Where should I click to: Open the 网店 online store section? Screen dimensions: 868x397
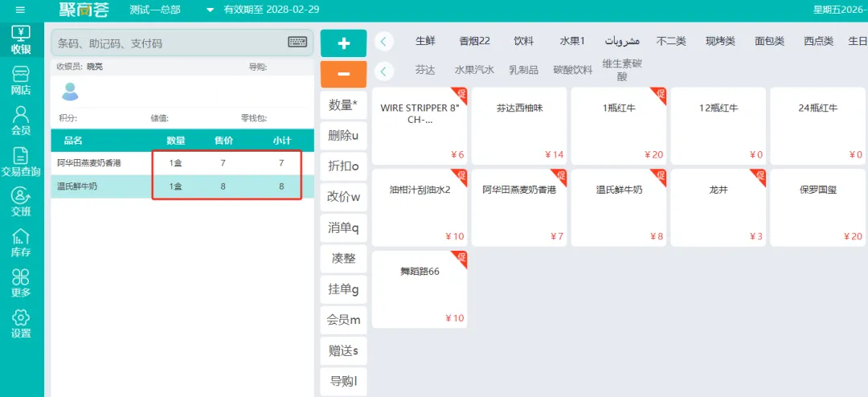(21, 81)
